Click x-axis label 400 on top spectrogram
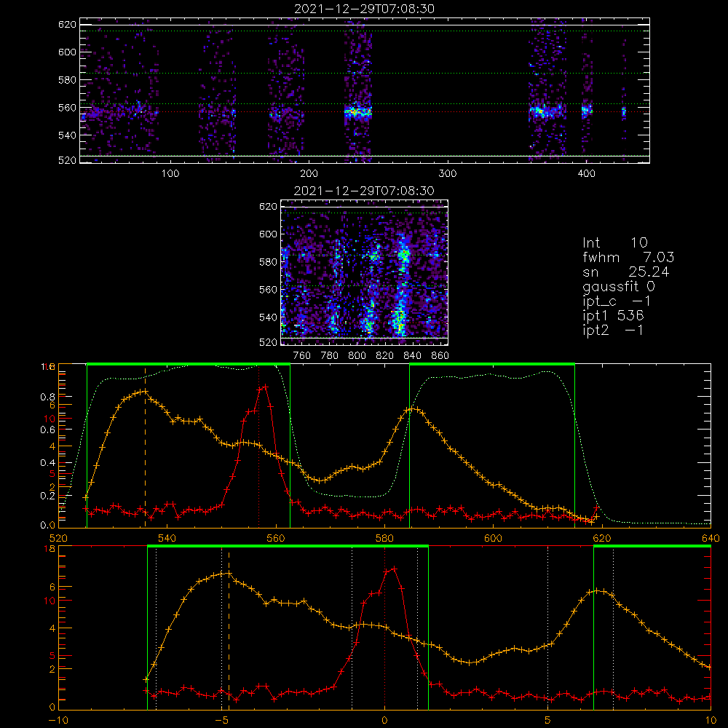Image resolution: width=728 pixels, height=728 pixels. pos(586,174)
